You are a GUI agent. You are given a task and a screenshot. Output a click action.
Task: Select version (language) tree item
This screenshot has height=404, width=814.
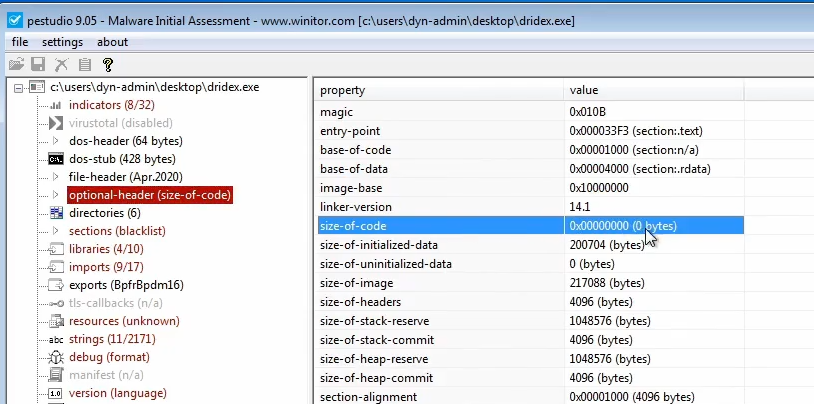pyautogui.click(x=117, y=393)
